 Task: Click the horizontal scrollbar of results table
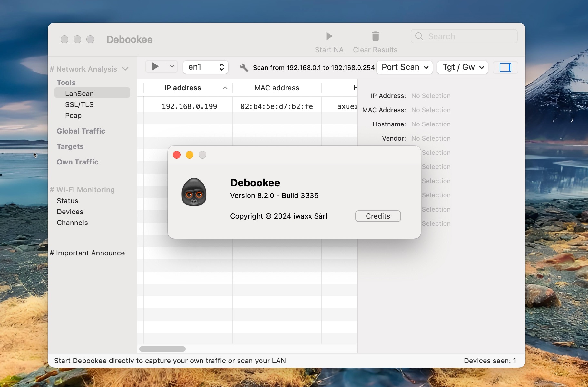[162, 349]
